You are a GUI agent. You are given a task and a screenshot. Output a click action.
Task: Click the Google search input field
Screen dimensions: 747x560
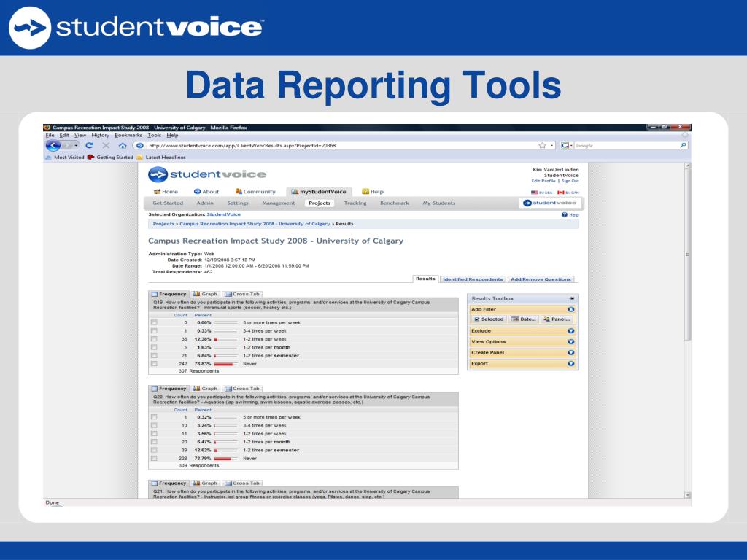[x=626, y=145]
